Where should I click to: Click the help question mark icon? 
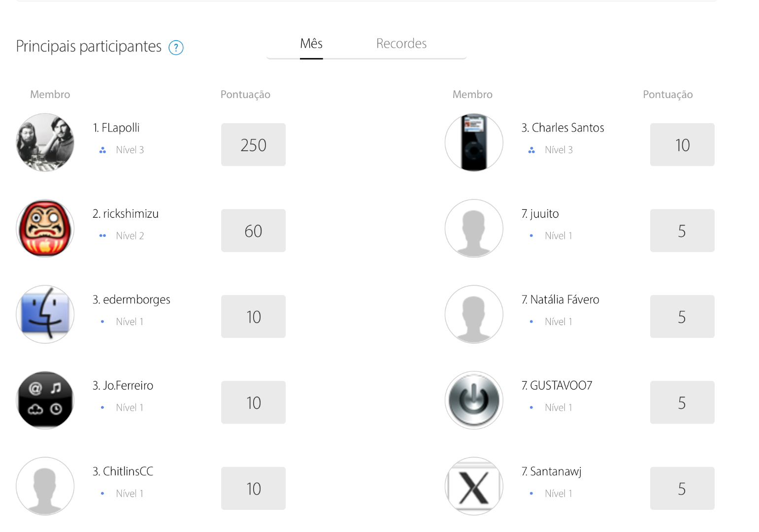[176, 48]
